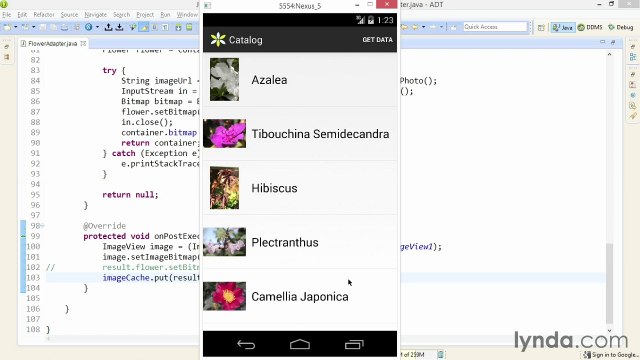Click the override marker on line 99

(x=23, y=236)
